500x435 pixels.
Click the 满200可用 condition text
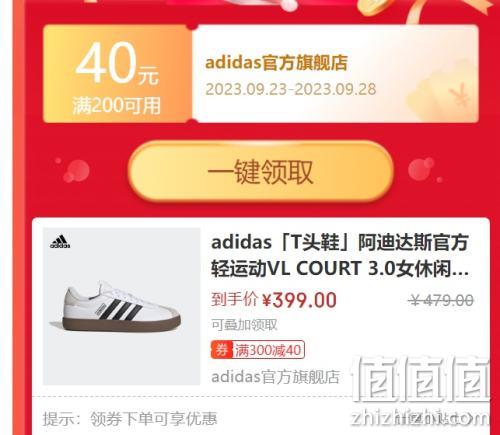click(x=117, y=106)
